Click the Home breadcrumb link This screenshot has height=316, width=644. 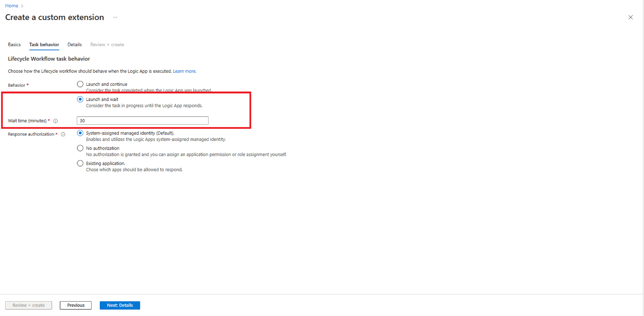[12, 5]
